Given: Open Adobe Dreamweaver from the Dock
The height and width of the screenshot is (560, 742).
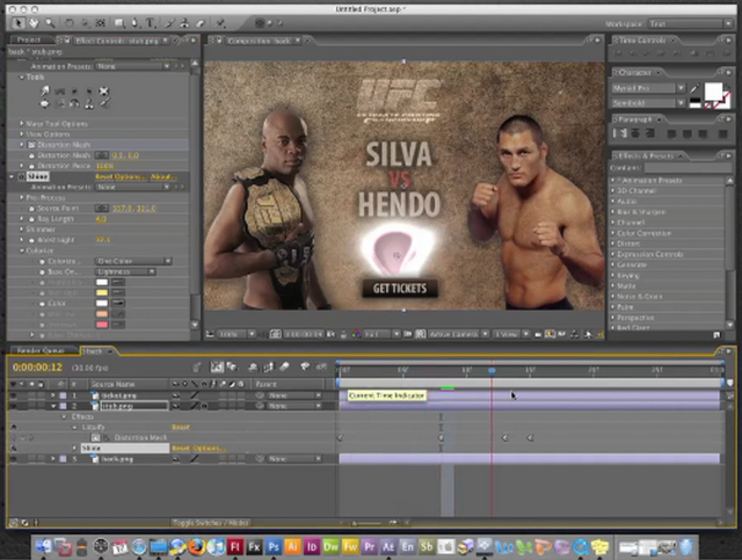Looking at the screenshot, I should pyautogui.click(x=331, y=547).
